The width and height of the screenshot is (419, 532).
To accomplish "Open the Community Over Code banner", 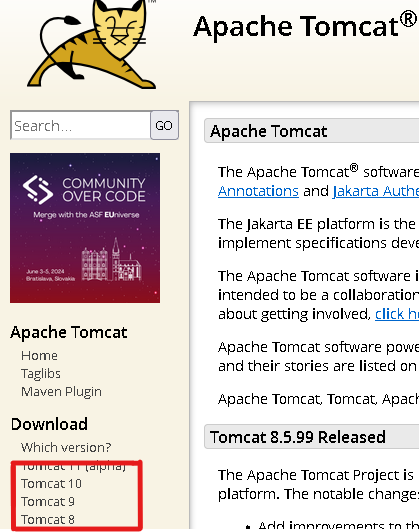I will click(x=85, y=228).
